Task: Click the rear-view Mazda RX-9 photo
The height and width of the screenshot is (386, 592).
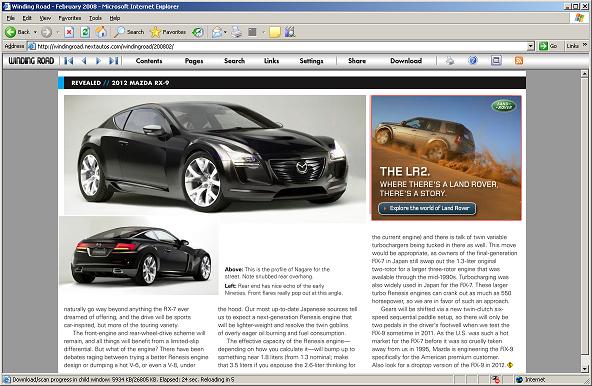Action: [x=139, y=255]
